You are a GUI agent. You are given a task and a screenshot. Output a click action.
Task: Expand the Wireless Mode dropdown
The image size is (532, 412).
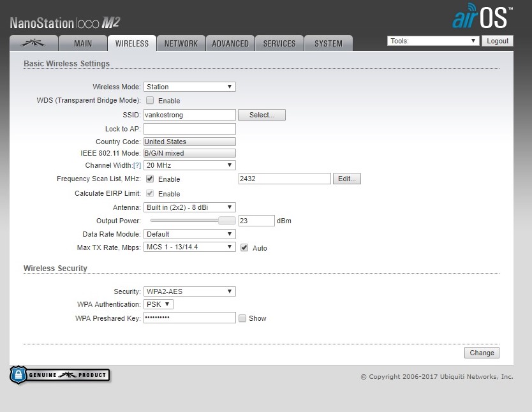pos(189,87)
